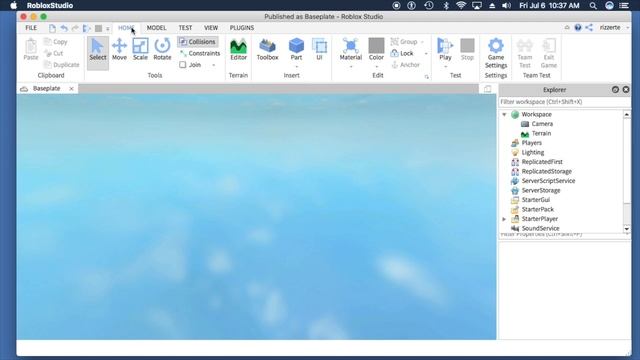
Task: Switch to the TEST ribbon tab
Action: pyautogui.click(x=185, y=28)
